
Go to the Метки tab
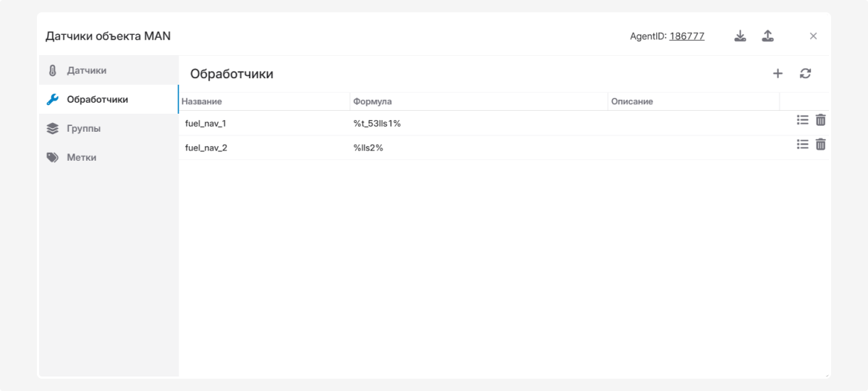[x=82, y=157]
